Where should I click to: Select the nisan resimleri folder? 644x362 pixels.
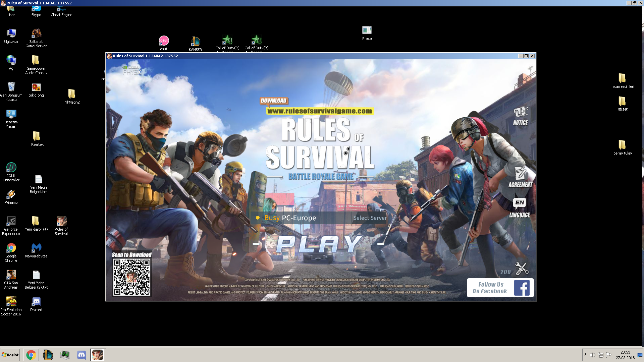coord(623,81)
